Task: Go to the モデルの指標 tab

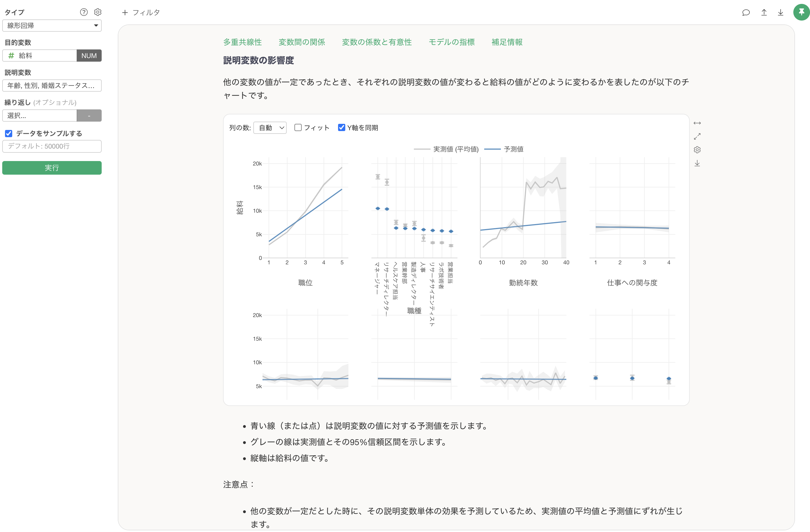Action: (x=451, y=42)
